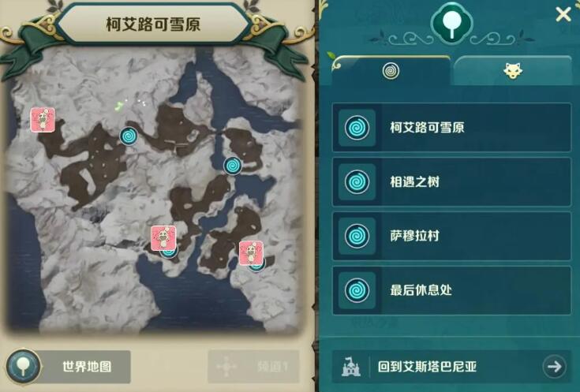The image size is (580, 392).
Task: Switch to the wolf-head familiar tab
Action: click(513, 70)
